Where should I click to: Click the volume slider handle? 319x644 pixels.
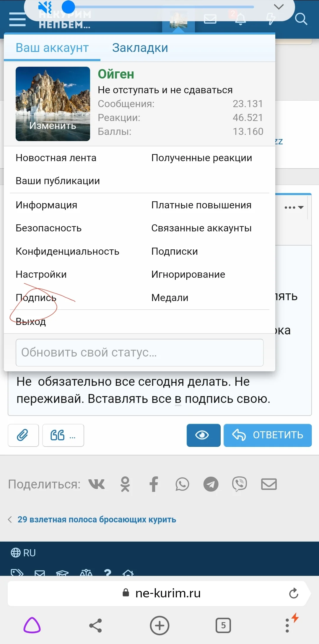click(68, 7)
